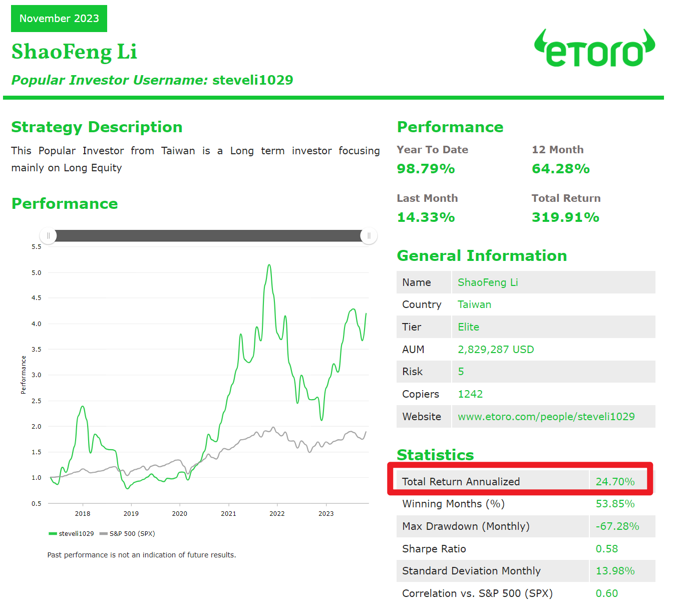Click the Year To Date 98.79% figure
The image size is (678, 616).
[426, 169]
